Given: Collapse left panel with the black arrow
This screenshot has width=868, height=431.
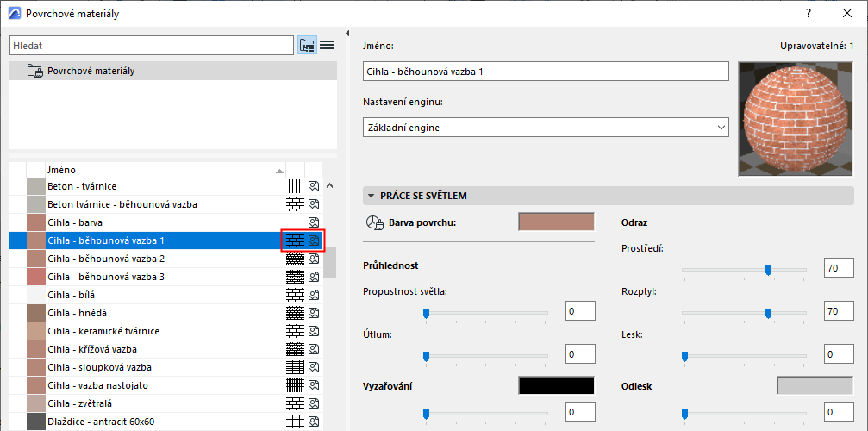Looking at the screenshot, I should point(347,33).
